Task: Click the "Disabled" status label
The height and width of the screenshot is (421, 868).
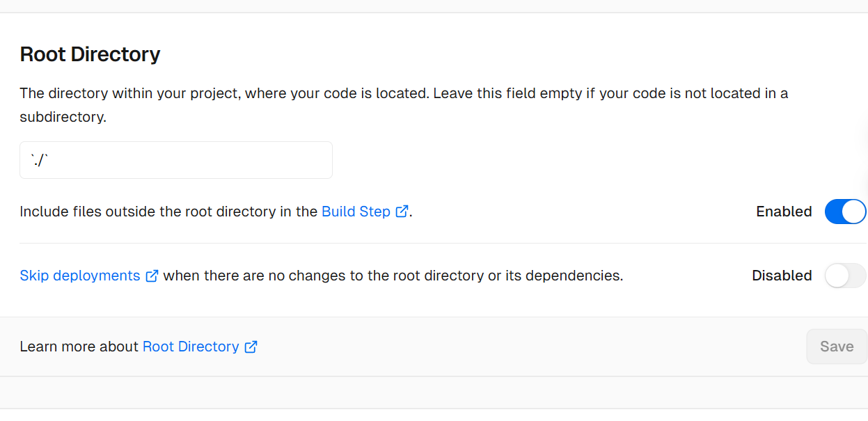Action: pyautogui.click(x=782, y=276)
